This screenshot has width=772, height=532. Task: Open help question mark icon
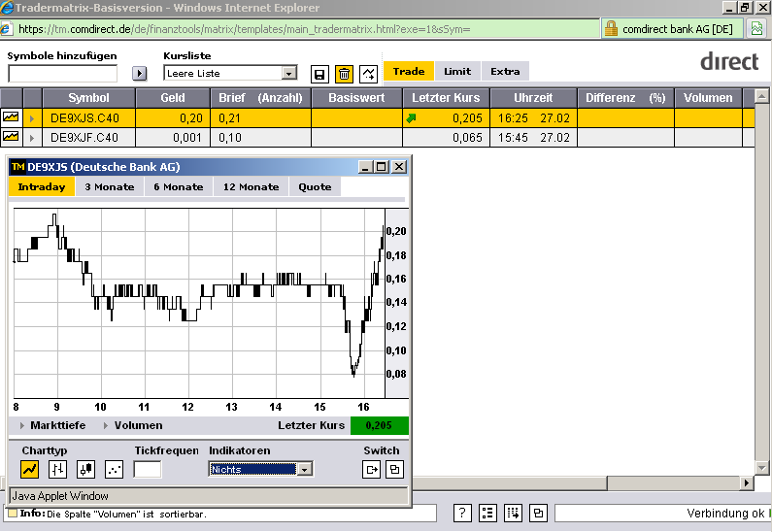click(462, 513)
